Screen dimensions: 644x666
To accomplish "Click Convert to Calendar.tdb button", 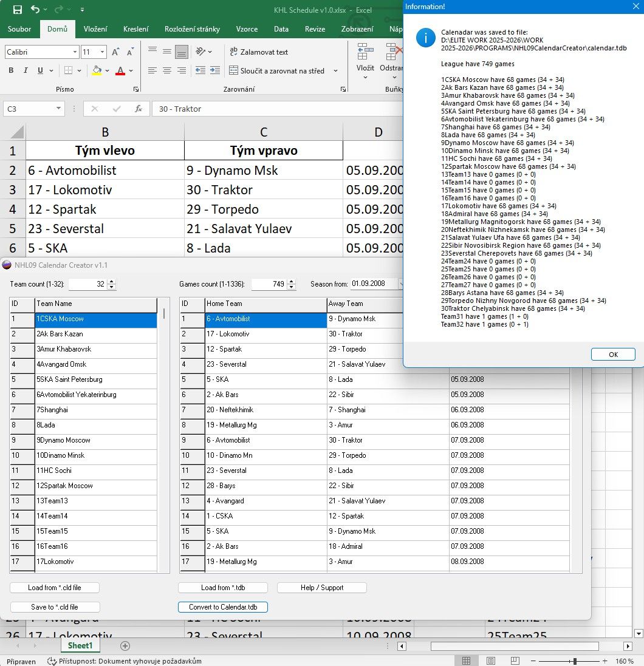I will 223,607.
